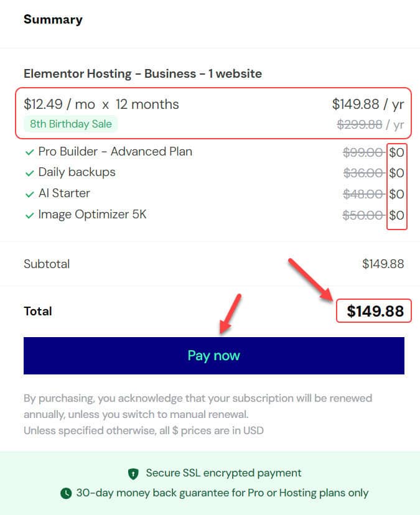Click the checkmark next to Daily backups
This screenshot has height=515, width=420.
(29, 173)
